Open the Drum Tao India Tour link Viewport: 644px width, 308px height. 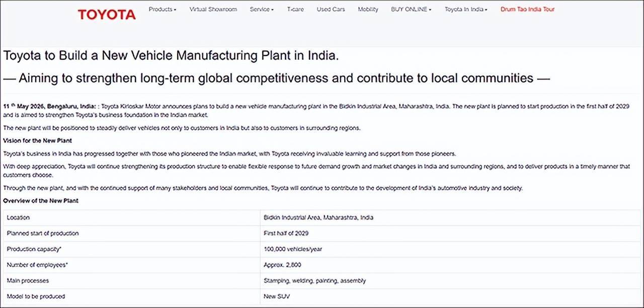point(527,9)
